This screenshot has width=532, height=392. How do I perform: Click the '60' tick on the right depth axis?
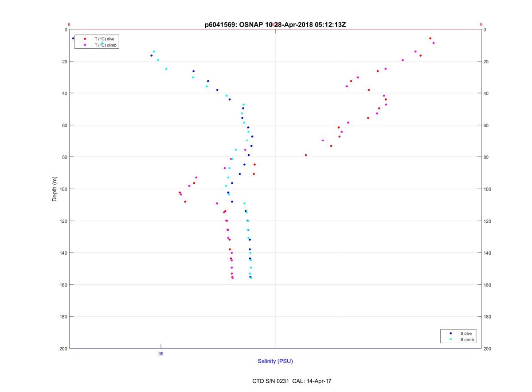click(486, 125)
